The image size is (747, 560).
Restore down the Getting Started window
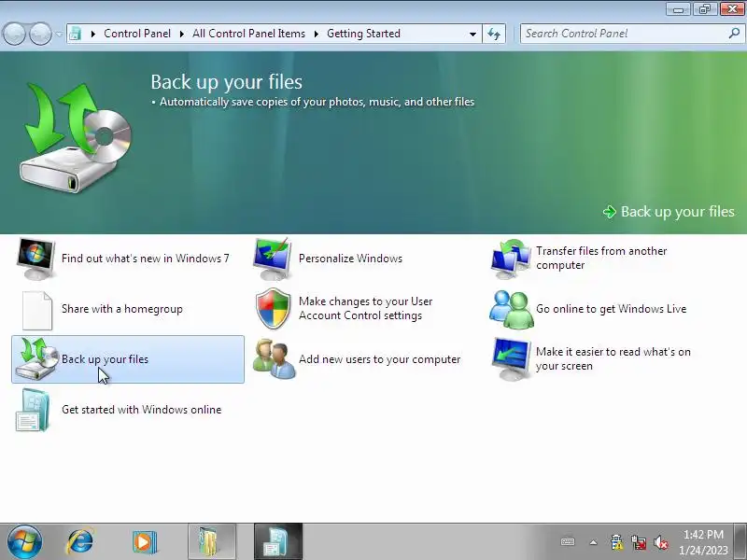[x=705, y=8]
